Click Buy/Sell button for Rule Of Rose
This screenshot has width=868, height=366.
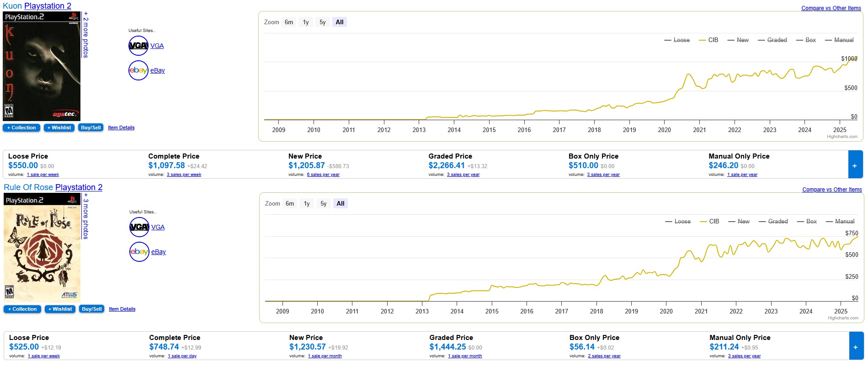[x=92, y=309]
